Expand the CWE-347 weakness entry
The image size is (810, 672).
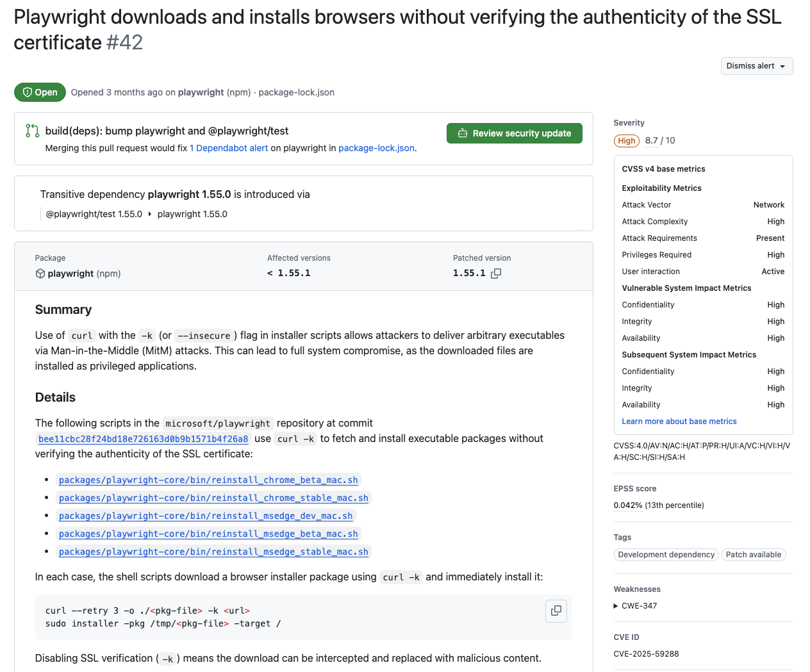[x=616, y=605]
